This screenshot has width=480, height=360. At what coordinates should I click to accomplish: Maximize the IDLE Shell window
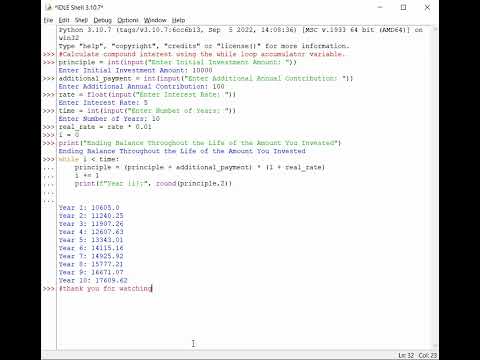tap(403, 7)
